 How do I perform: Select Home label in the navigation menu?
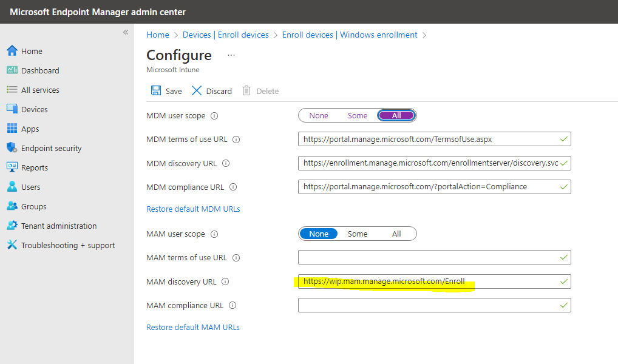pos(32,51)
